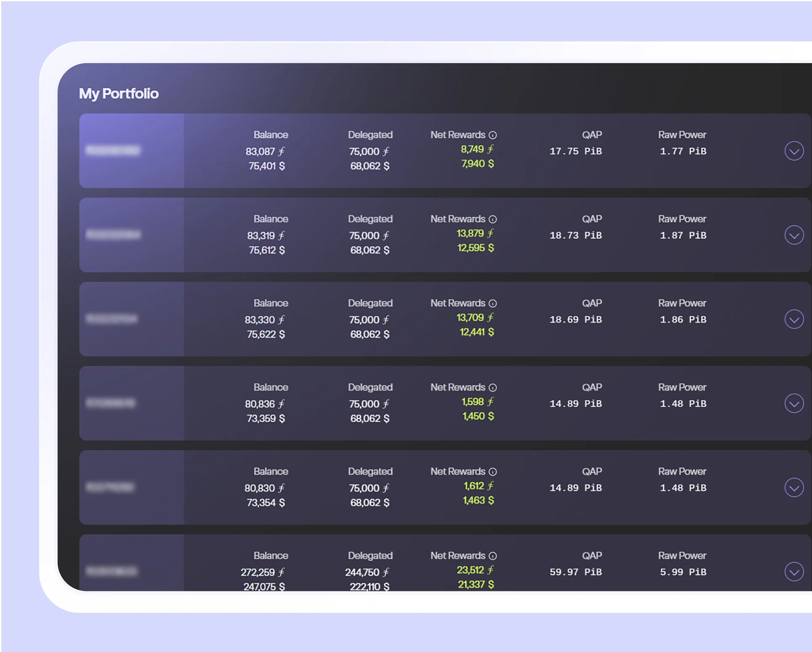The width and height of the screenshot is (812, 652).
Task: Click the Balance column header
Action: click(271, 135)
